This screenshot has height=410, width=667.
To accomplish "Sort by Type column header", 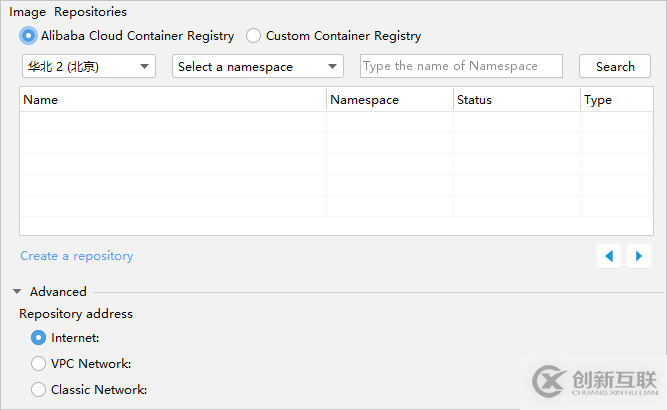I will (616, 100).
